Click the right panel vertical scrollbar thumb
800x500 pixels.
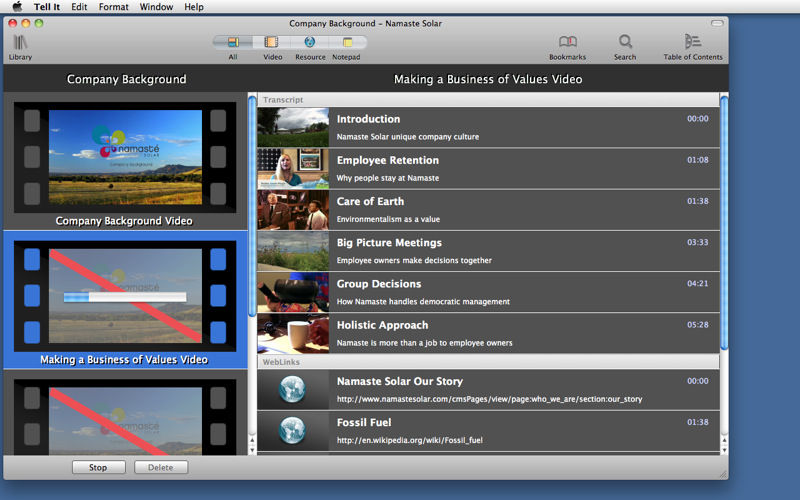(724, 222)
